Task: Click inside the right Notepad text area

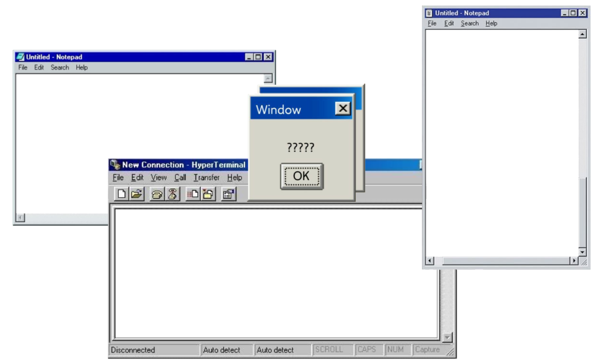Action: coord(500,140)
